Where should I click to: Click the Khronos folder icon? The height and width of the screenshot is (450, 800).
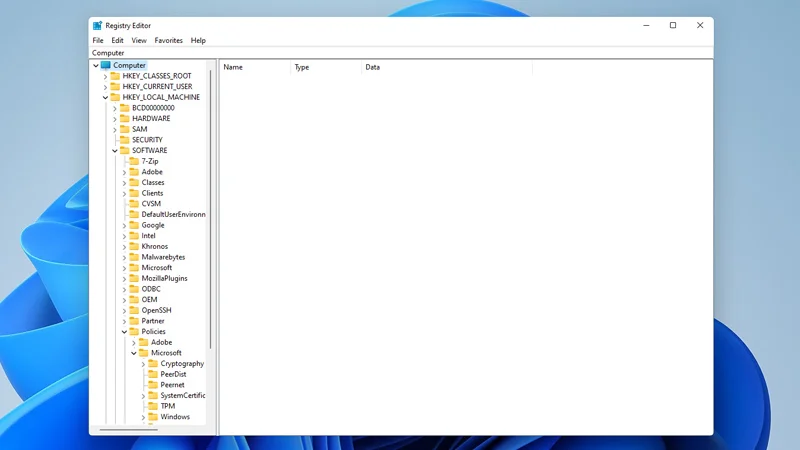134,246
